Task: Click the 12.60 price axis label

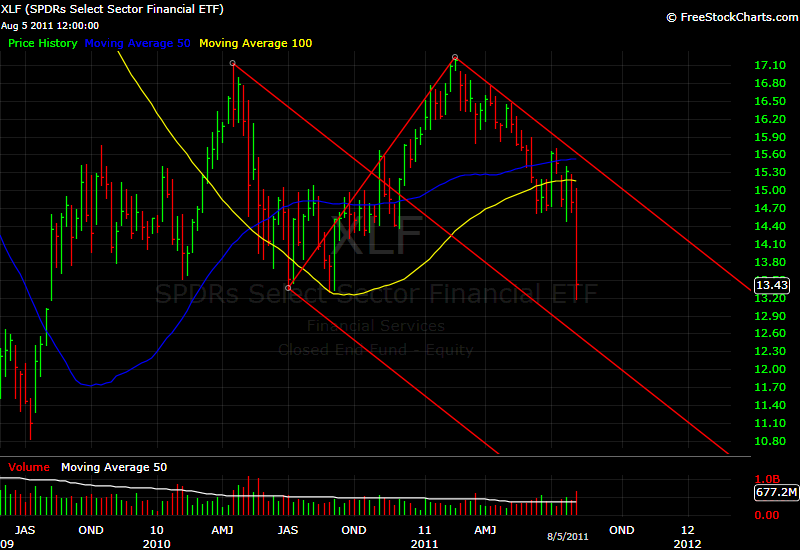Action: click(770, 333)
